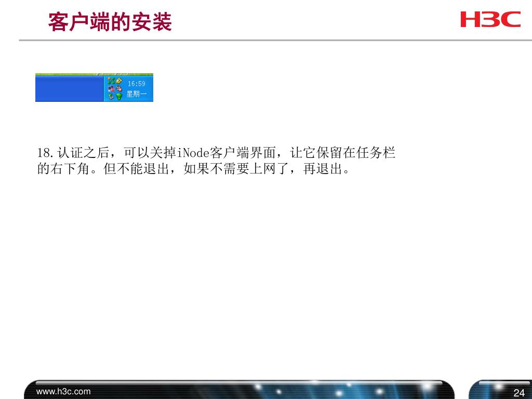Click the instruction text starting with 18.认证之后
Image resolution: width=532 pixels, height=399 pixels.
click(x=216, y=161)
